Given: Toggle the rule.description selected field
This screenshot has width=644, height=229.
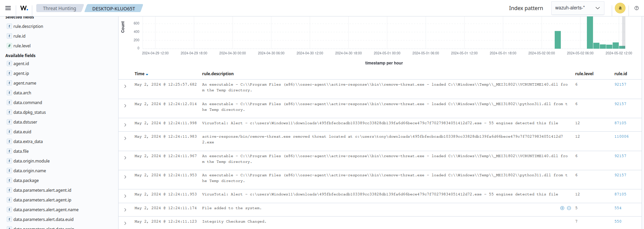Looking at the screenshot, I should point(28,26).
